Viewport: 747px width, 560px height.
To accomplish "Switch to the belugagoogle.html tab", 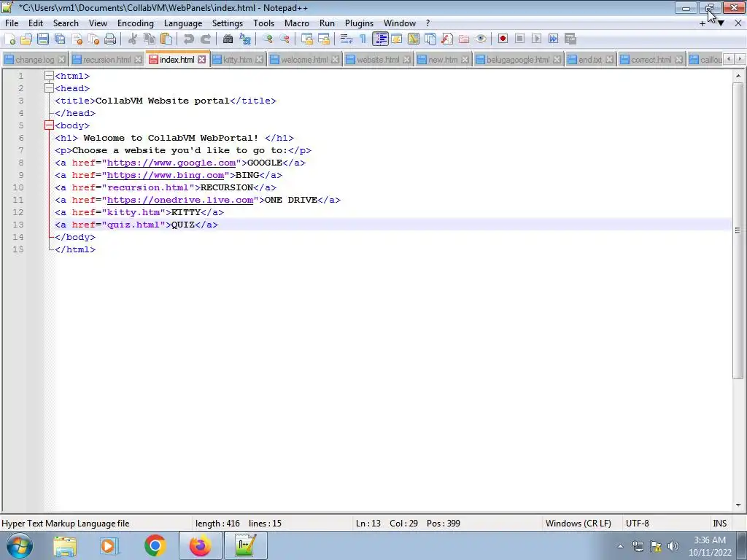I will [x=518, y=60].
